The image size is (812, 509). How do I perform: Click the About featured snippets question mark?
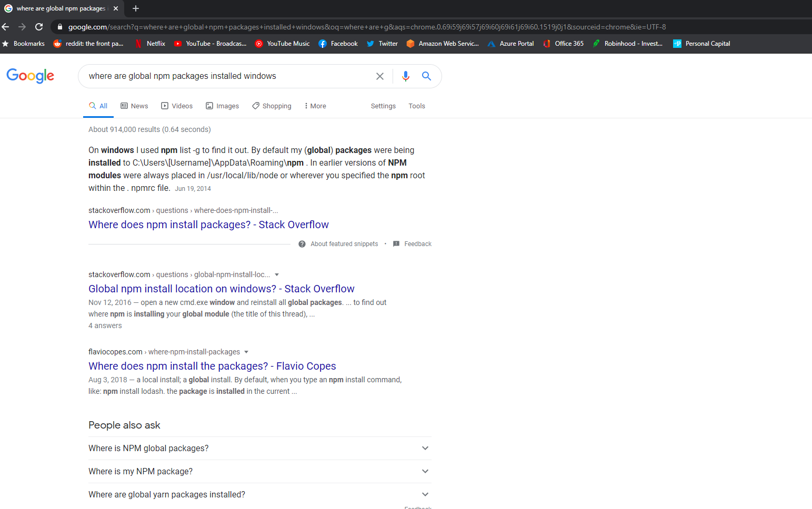tap(302, 243)
